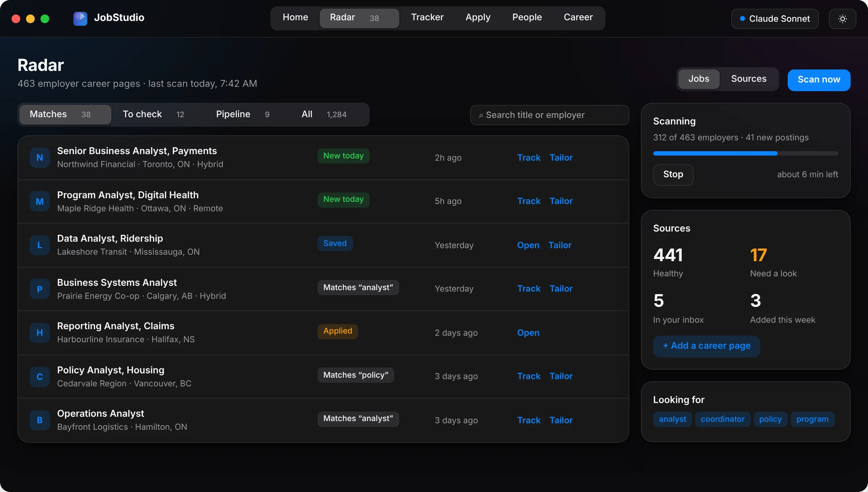Click the Prairie Energy Co-op P avatar
This screenshot has height=492, width=868.
pyautogui.click(x=40, y=289)
